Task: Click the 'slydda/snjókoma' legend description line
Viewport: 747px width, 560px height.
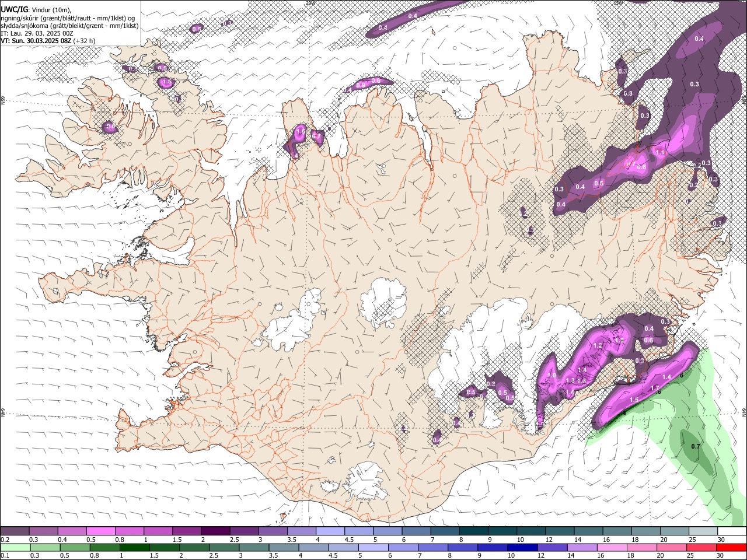Action: 69,26
